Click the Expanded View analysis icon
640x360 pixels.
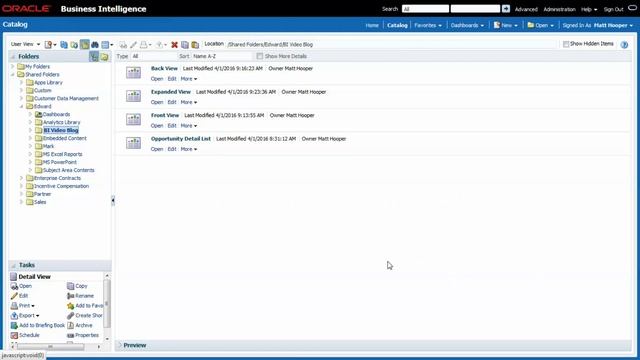pyautogui.click(x=133, y=96)
